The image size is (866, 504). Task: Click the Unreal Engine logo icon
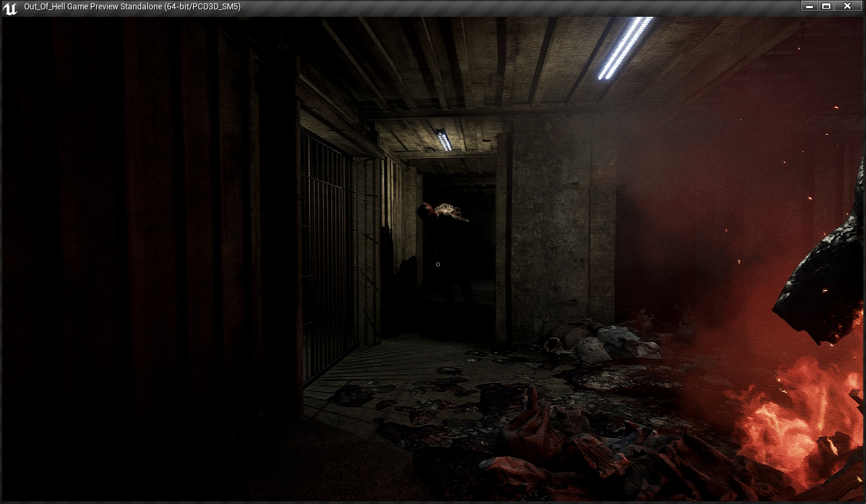pos(10,7)
